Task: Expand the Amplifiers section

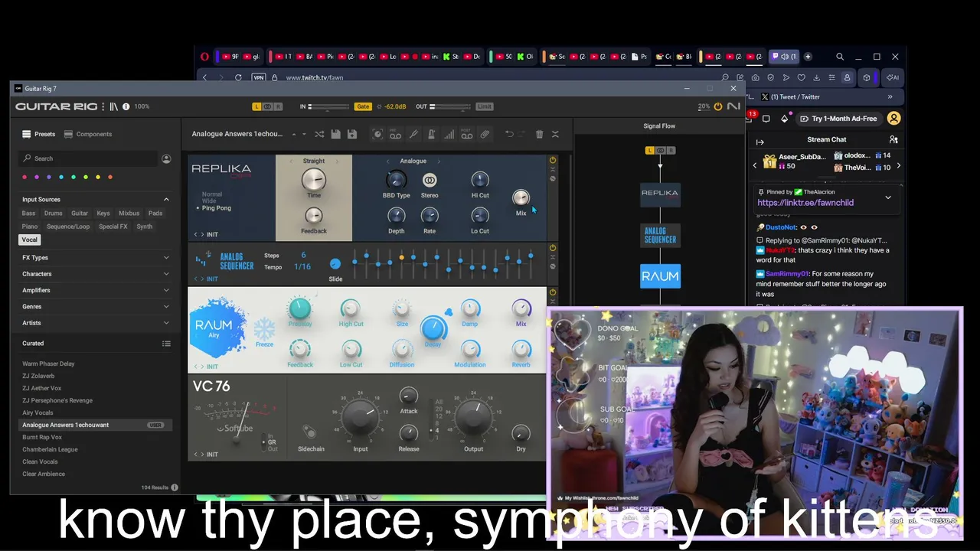Action: [166, 290]
